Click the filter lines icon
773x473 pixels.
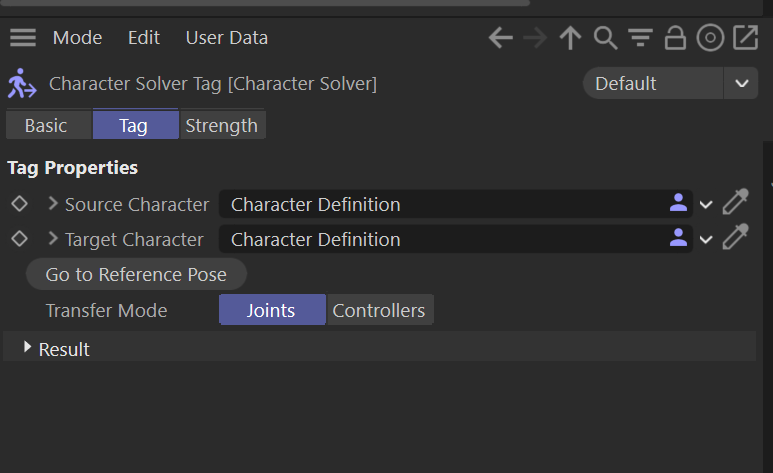click(x=640, y=38)
